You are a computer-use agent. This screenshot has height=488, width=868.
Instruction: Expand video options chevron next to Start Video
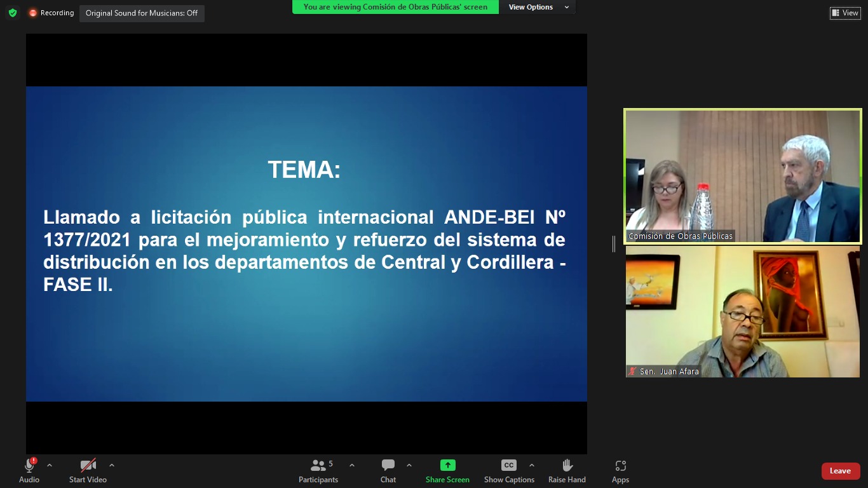tap(112, 465)
